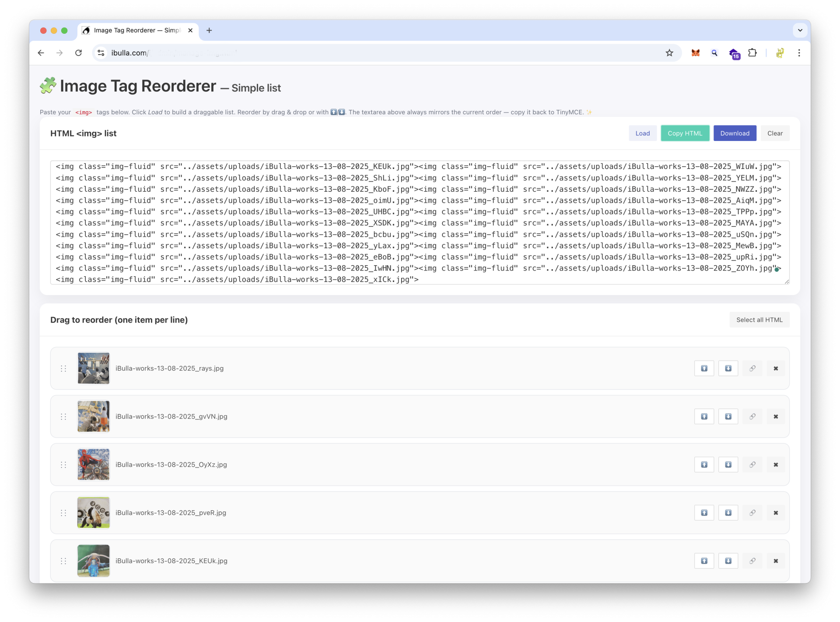The image size is (840, 622).
Task: Move rays.jpg item up with arrow icon
Action: coord(704,368)
